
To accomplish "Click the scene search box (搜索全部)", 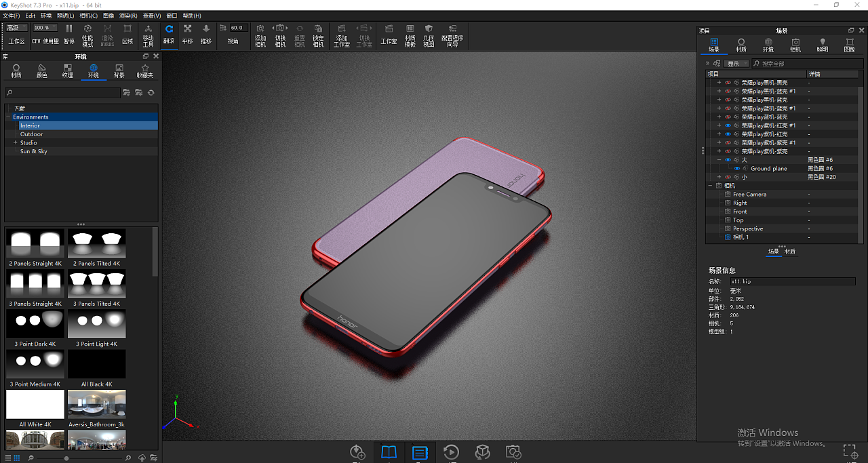I will 808,64.
